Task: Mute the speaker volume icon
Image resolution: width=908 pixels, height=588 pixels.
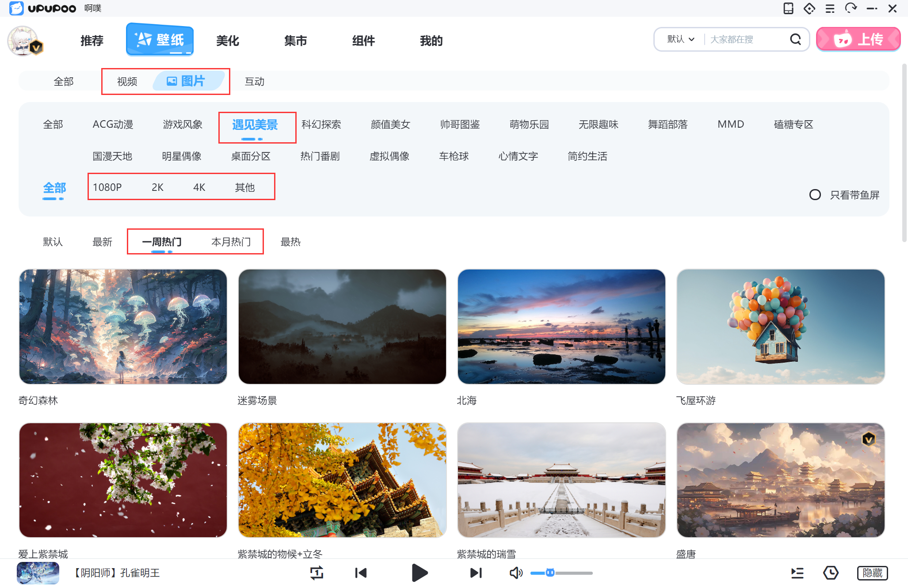Action: [x=515, y=573]
